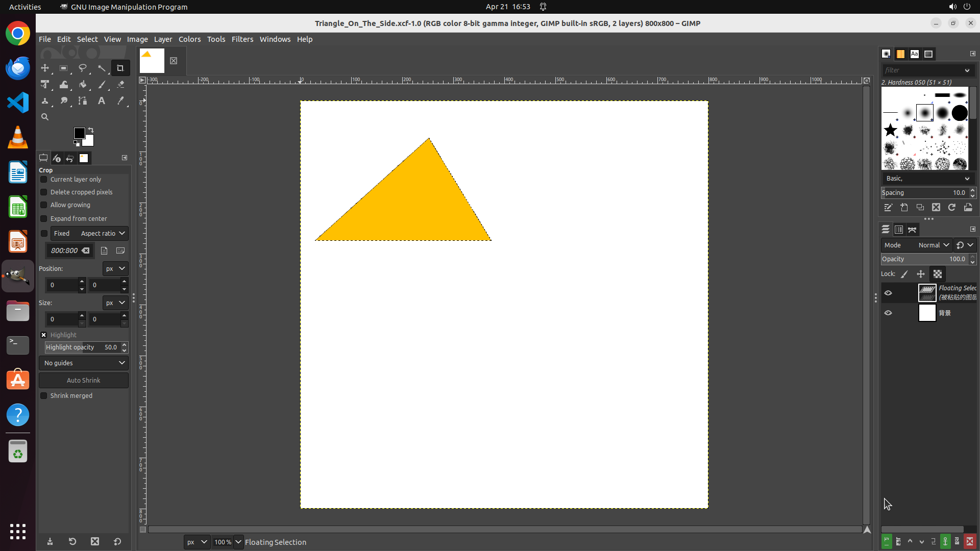The image size is (980, 551).
Task: Hide the Floating Selection layer
Action: pyautogui.click(x=888, y=293)
